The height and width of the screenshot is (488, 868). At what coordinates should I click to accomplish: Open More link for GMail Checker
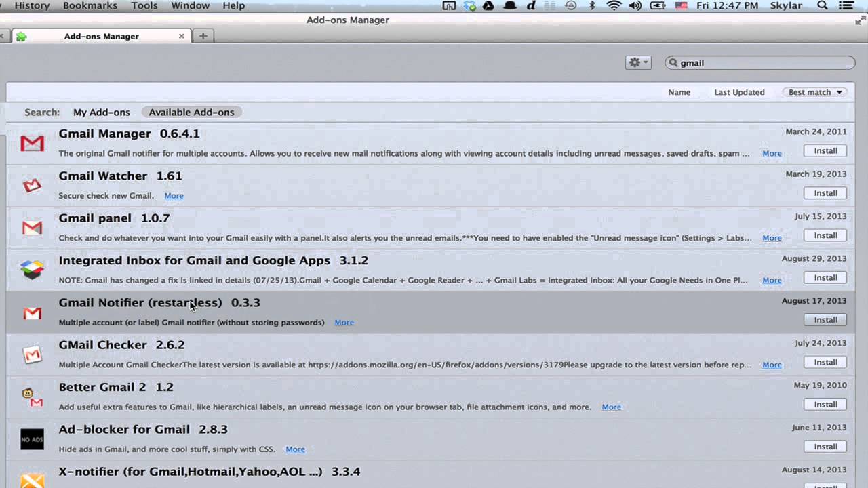click(x=772, y=365)
